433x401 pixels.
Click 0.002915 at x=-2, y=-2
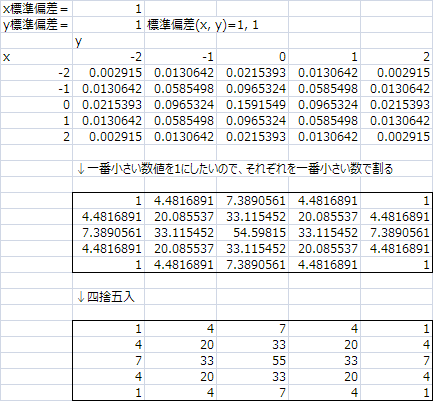108,73
